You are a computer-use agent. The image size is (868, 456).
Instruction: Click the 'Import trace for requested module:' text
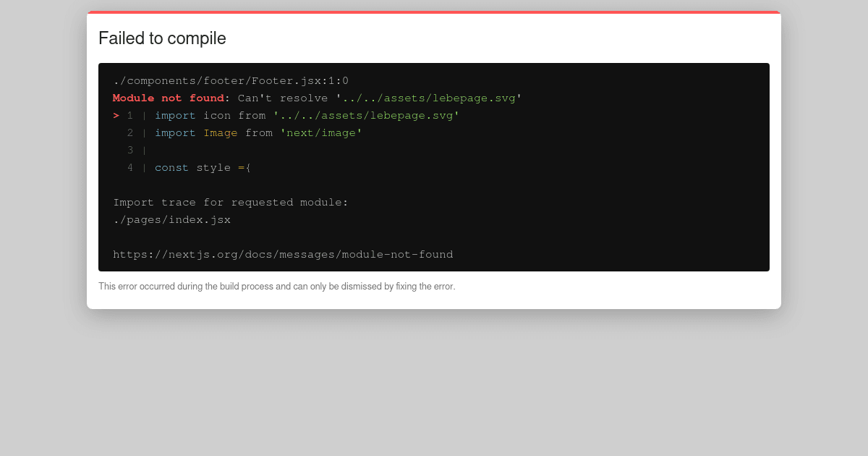(231, 202)
